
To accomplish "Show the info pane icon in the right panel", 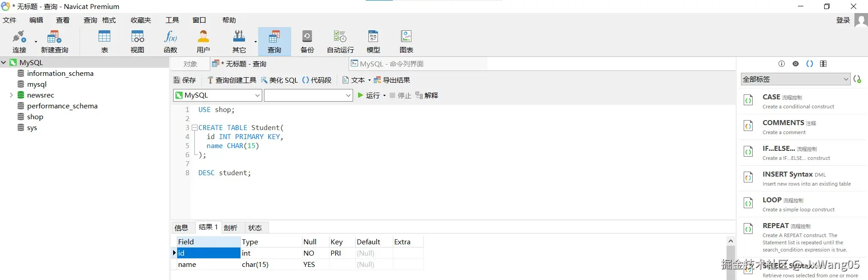I will point(782,64).
